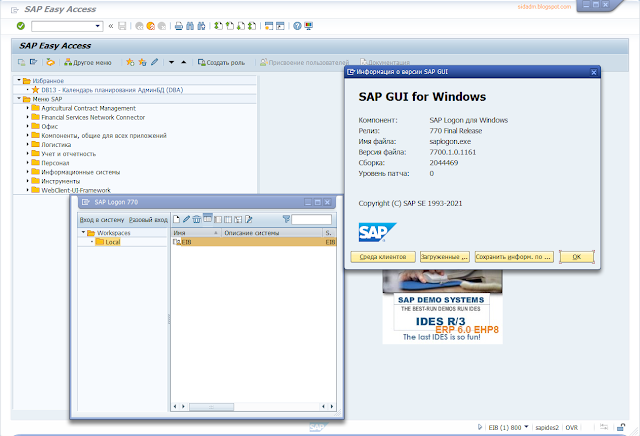
Task: Click the Create New Session icon
Action: point(269,26)
